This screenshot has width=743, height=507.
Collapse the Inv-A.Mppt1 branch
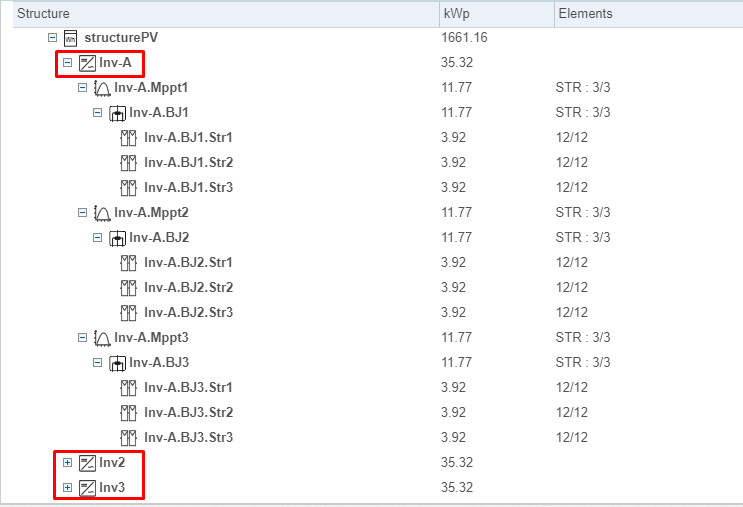[x=82, y=88]
